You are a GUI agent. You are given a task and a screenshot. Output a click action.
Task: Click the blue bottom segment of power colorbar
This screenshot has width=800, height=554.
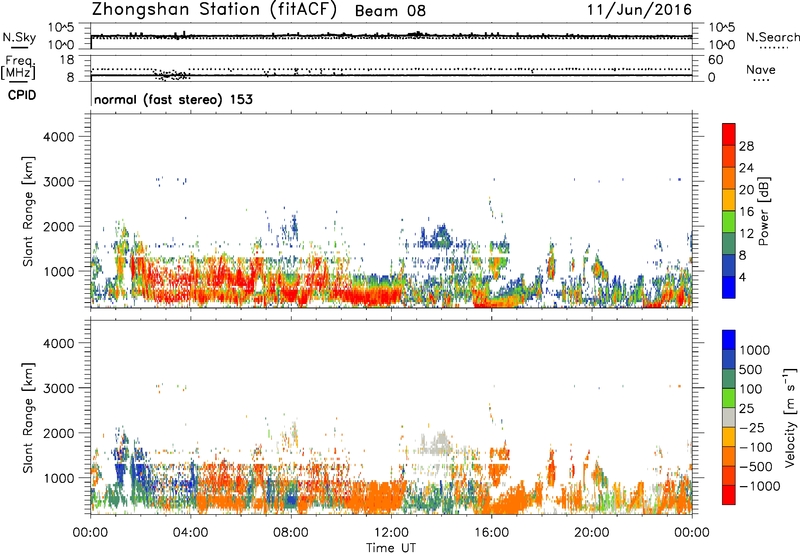coord(729,287)
